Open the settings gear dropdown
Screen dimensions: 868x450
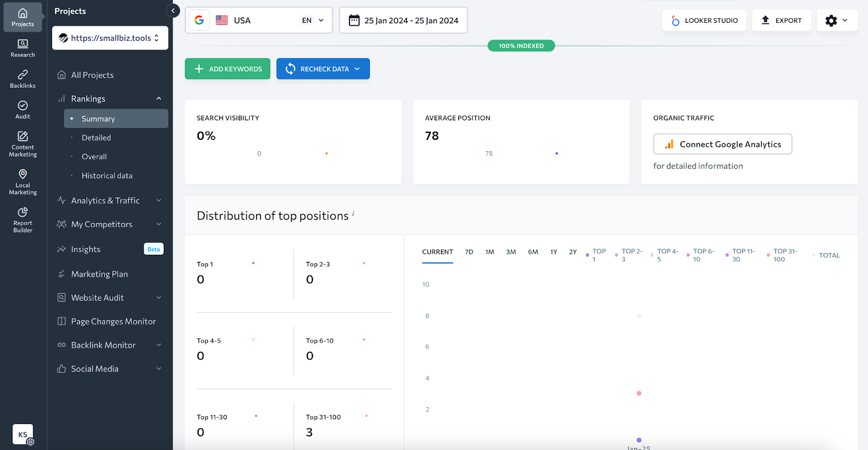tap(836, 21)
